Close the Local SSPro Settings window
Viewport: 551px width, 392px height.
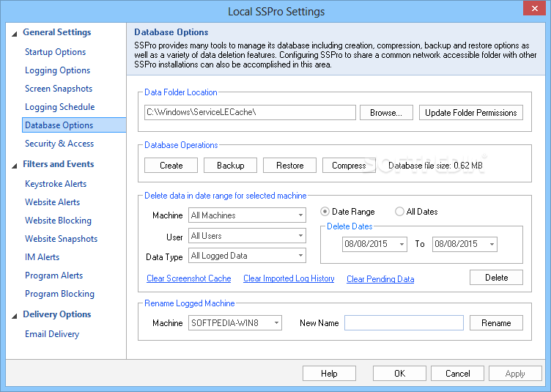point(534,8)
